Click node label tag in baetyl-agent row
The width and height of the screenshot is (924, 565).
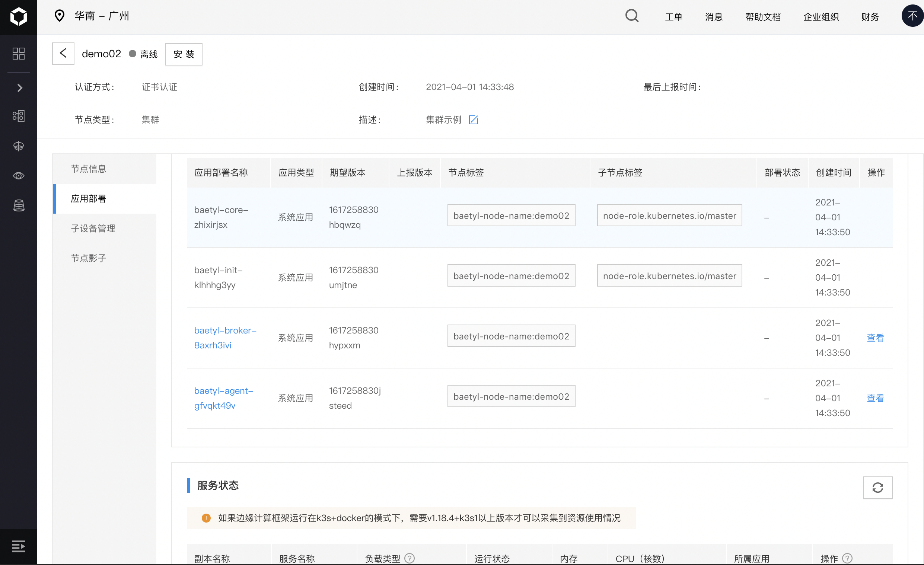511,396
